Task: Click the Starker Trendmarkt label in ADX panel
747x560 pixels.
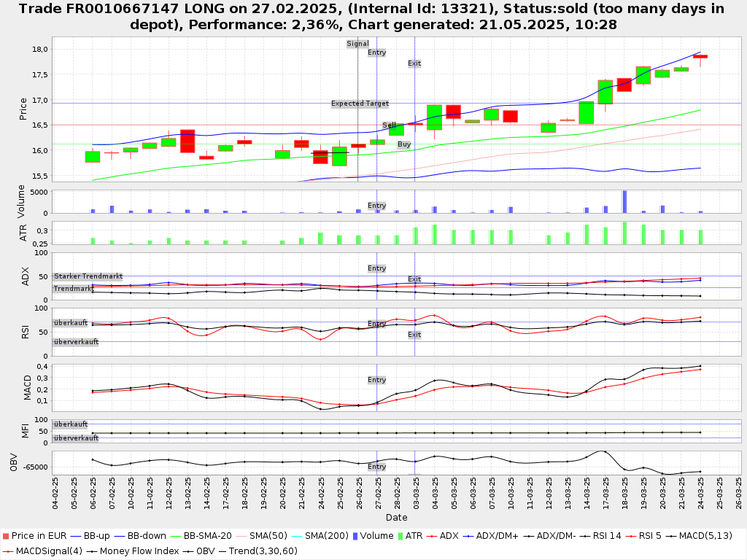Action: point(88,276)
